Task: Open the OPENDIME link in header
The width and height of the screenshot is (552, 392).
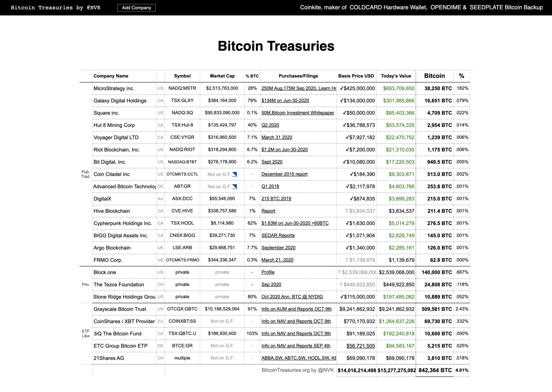Action: coord(445,7)
